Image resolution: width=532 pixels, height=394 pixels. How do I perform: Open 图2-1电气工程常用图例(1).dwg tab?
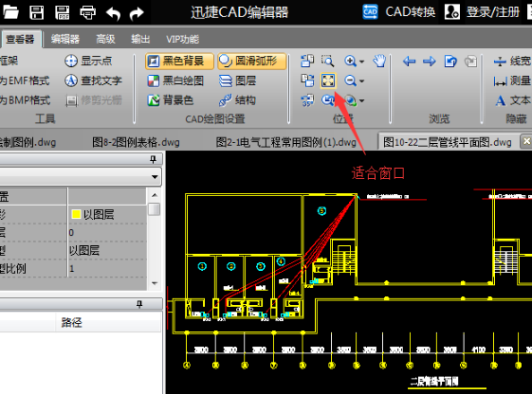(x=286, y=142)
